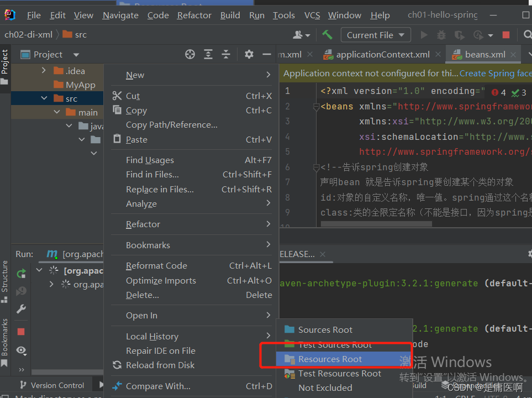
Task: Click the Sources Root blue folder icon
Action: (x=289, y=329)
